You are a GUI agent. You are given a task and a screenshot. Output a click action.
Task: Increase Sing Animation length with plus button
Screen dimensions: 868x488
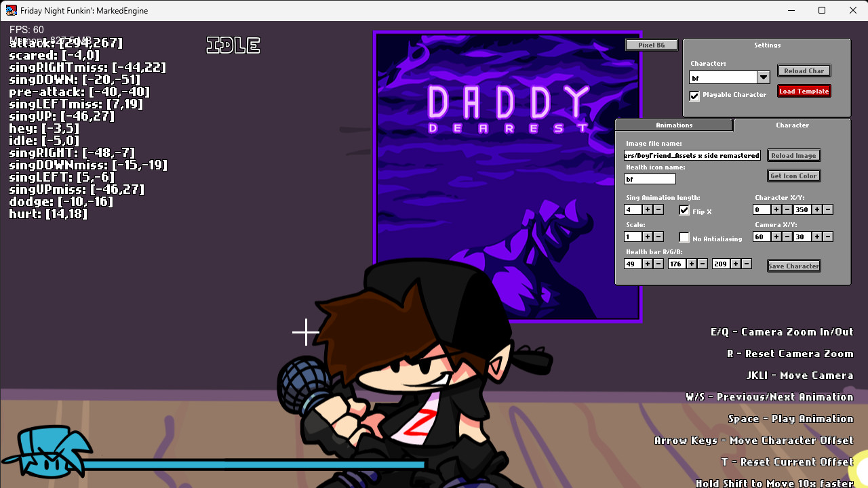tap(648, 210)
